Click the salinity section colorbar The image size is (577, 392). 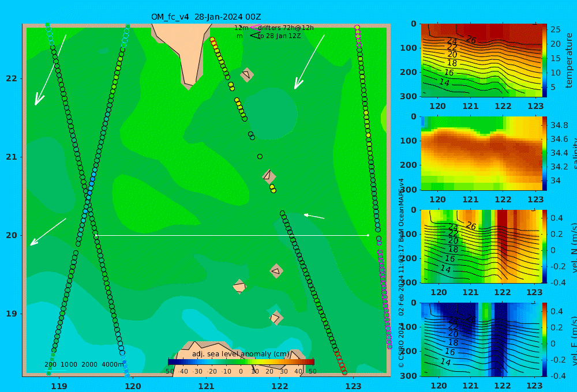(545, 153)
